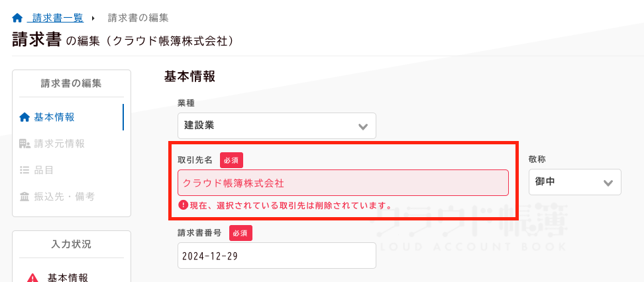Click 基本情報 in the 入力状況 panel

(68, 277)
